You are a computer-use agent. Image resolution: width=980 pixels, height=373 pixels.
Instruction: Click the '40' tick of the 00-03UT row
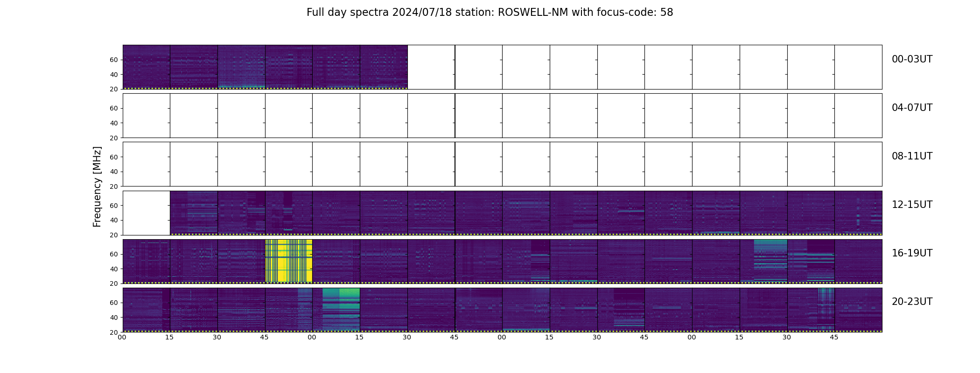[114, 75]
